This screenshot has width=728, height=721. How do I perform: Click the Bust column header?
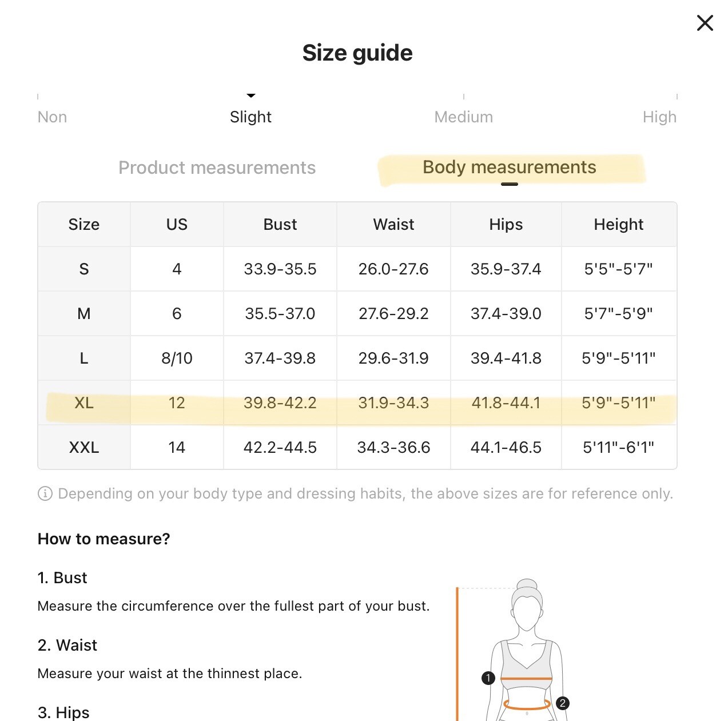280,224
